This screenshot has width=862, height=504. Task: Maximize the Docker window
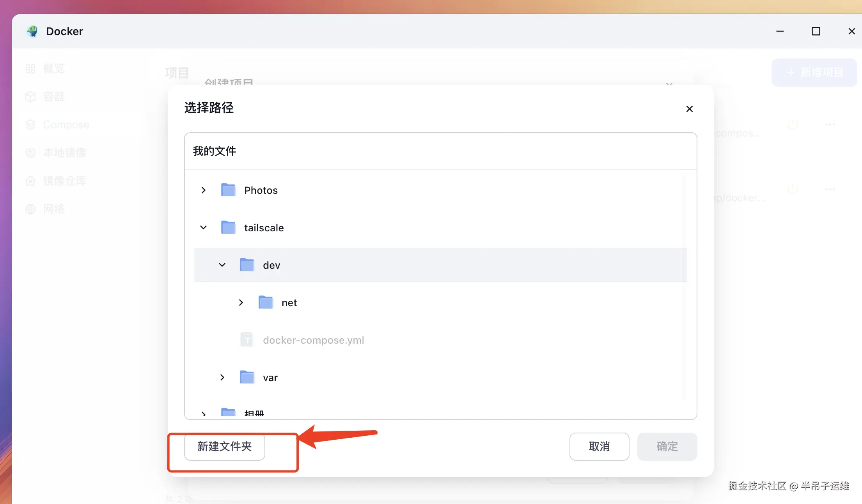[x=816, y=31]
